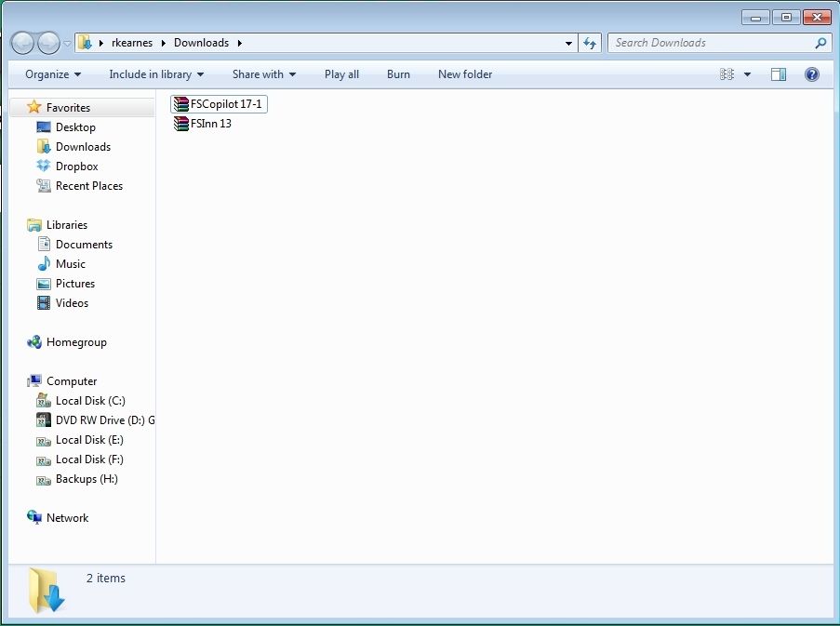Click the 2 items status text
This screenshot has width=840, height=626.
tap(105, 579)
